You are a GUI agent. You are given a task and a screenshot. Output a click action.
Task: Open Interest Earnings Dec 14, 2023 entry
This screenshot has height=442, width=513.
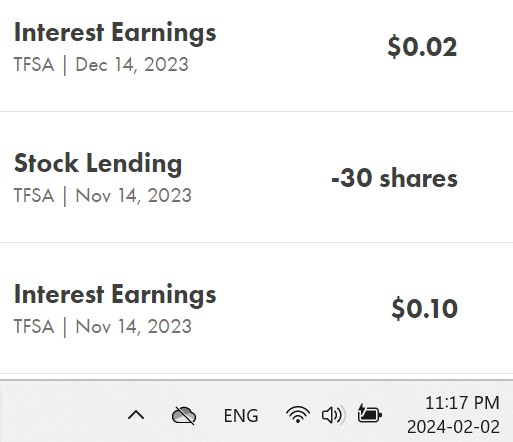point(256,55)
